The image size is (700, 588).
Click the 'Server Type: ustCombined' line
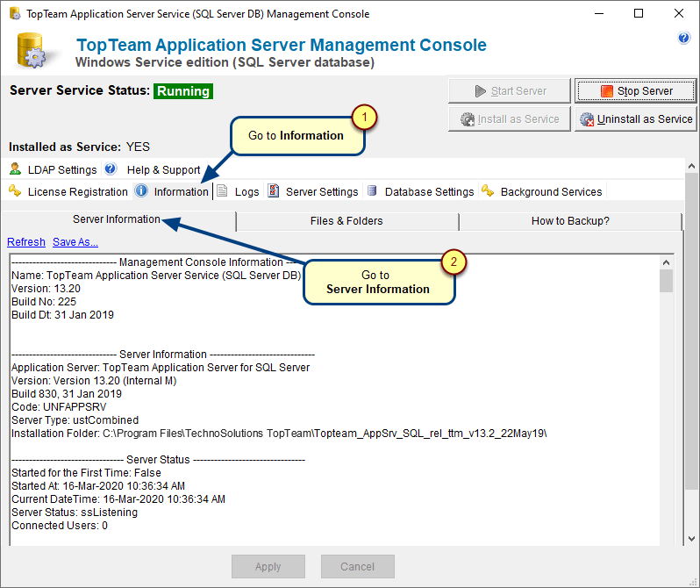pyautogui.click(x=75, y=420)
